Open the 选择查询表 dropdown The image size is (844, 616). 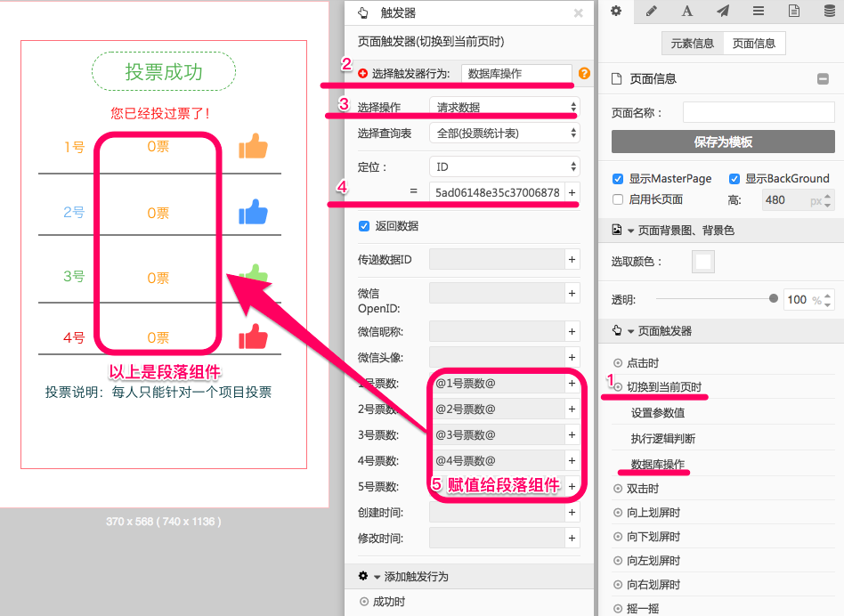[x=505, y=133]
